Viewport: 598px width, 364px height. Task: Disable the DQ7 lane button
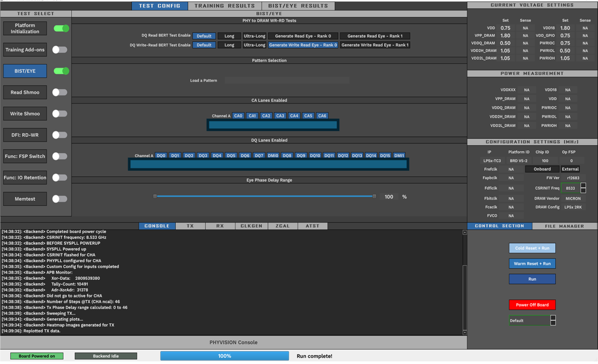pyautogui.click(x=259, y=155)
